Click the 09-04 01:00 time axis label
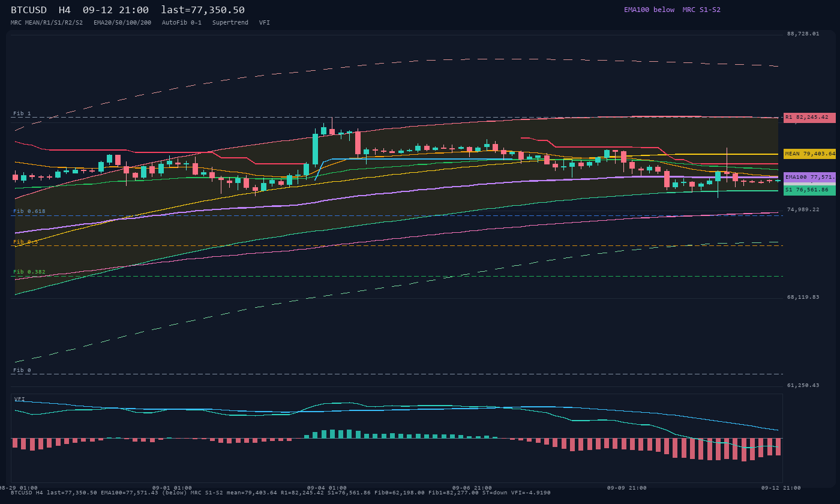The width and height of the screenshot is (840, 504). coord(327,488)
